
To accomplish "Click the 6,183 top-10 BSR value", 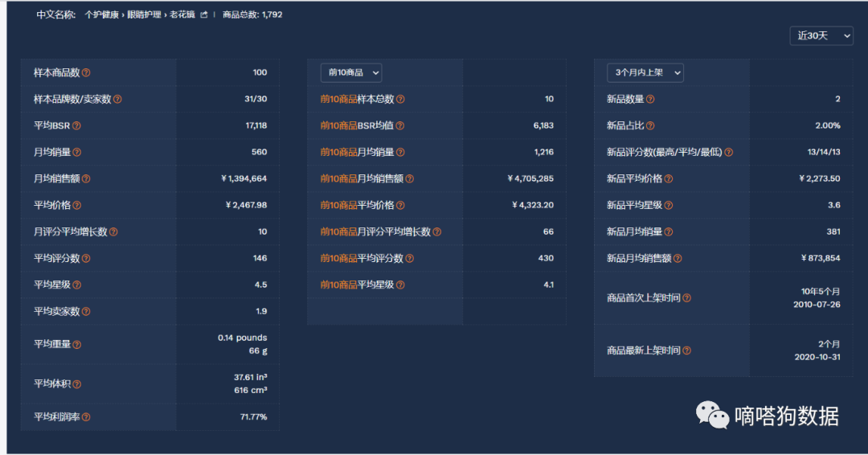I will tap(543, 125).
